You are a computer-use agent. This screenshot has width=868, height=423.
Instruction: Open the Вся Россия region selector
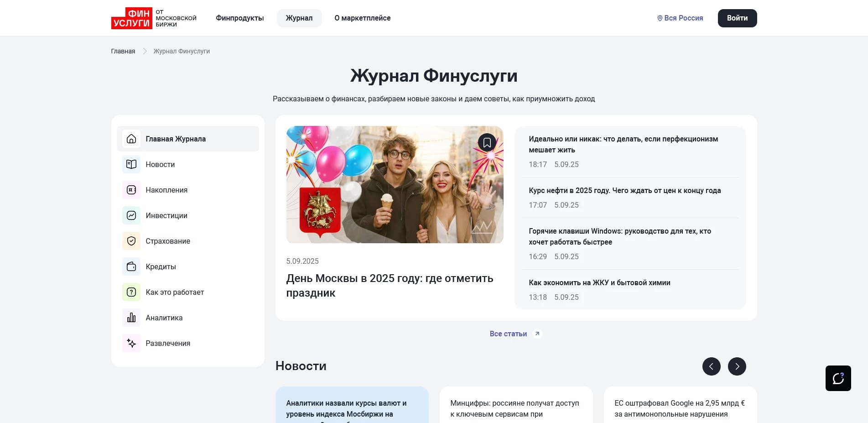pos(679,18)
